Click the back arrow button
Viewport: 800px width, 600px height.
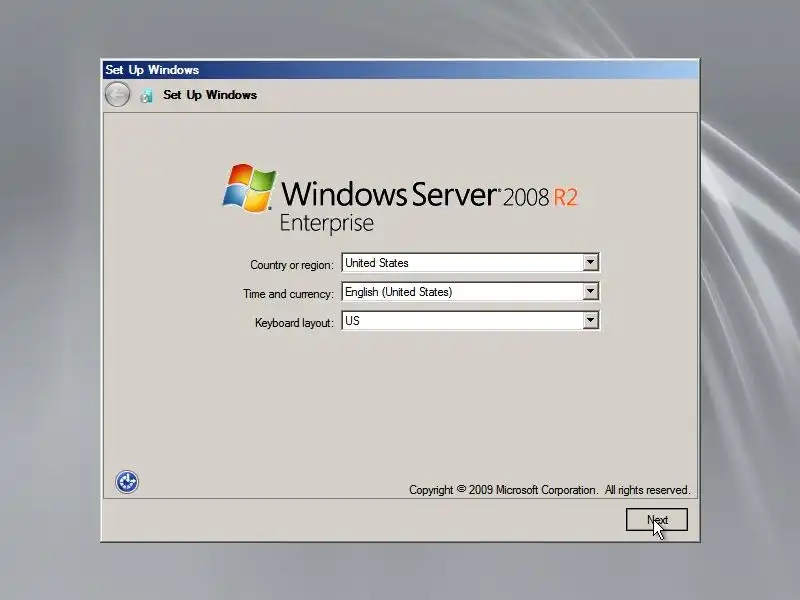(117, 94)
